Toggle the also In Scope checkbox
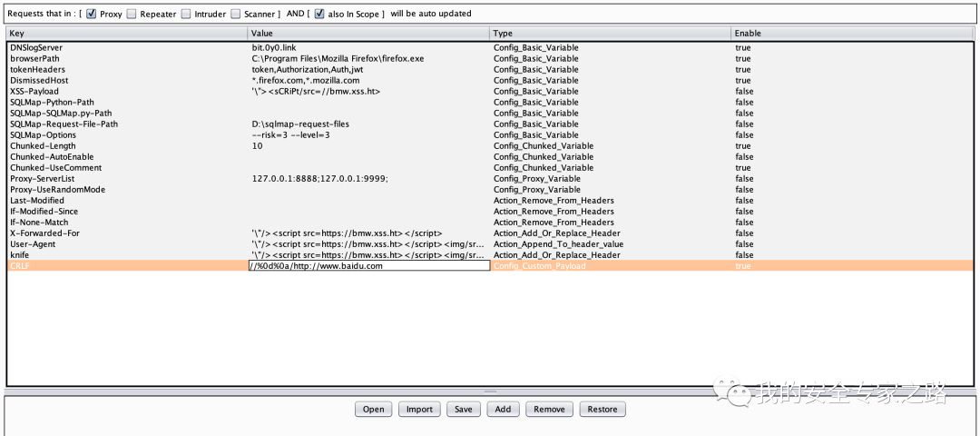The height and width of the screenshot is (436, 980). point(319,14)
